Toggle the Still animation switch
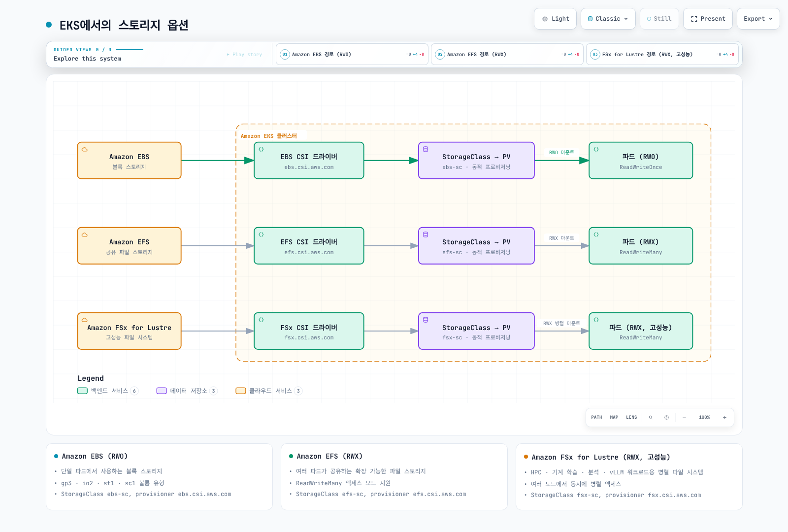Screen dimensions: 788x532 click(x=659, y=19)
